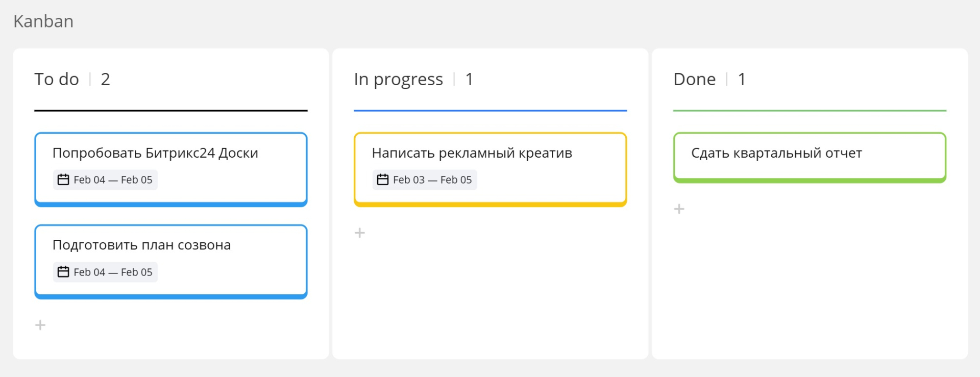Add a card in Done column

(x=679, y=209)
